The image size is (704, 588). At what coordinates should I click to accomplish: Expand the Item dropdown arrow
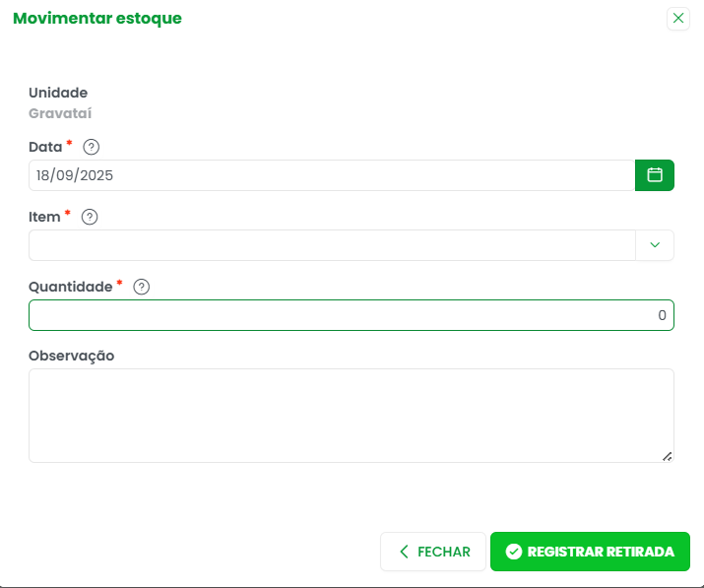point(655,245)
